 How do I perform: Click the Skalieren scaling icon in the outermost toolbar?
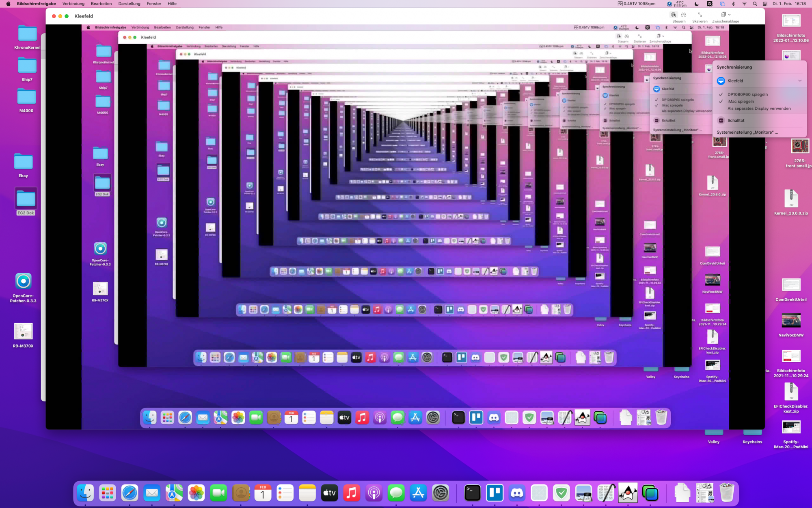click(700, 15)
